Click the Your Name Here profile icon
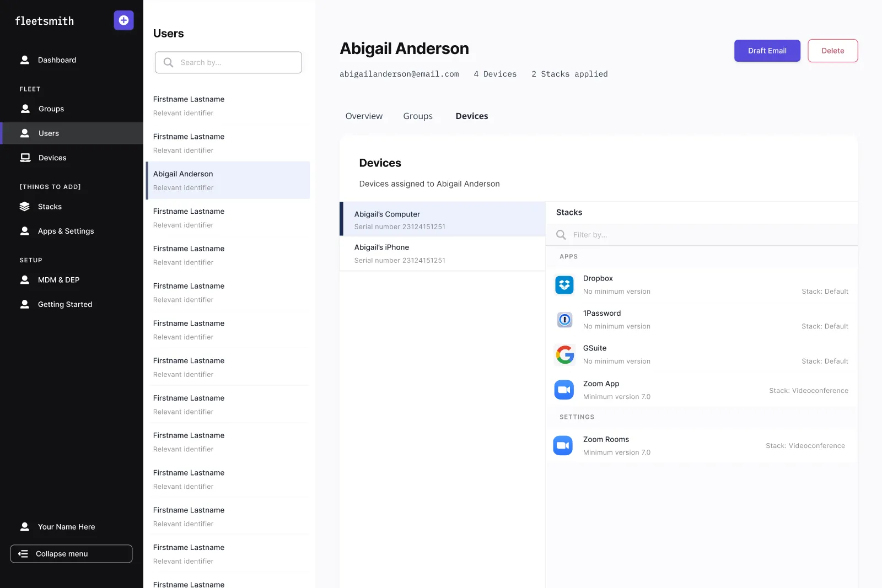Screen dimensions: 882x588 point(25,527)
